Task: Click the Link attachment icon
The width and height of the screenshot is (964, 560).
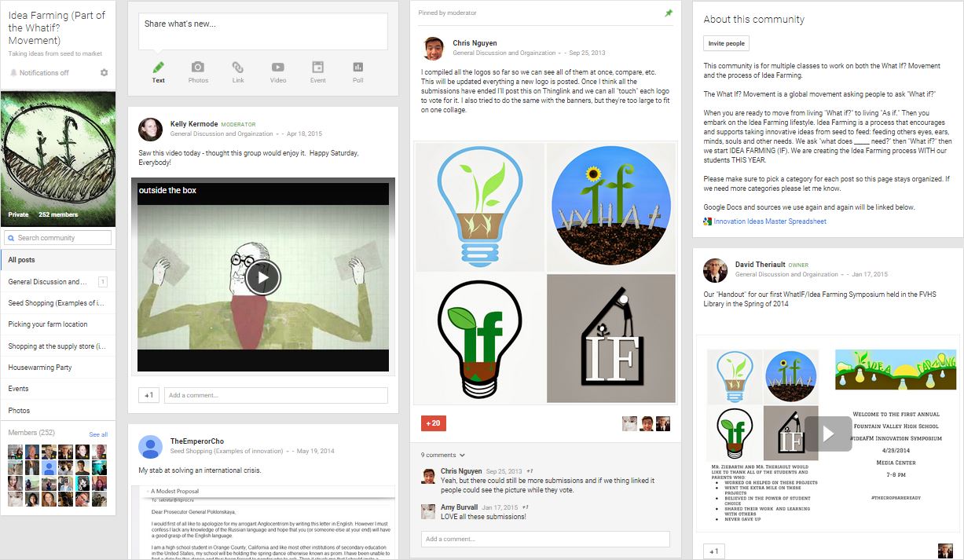Action: click(238, 69)
